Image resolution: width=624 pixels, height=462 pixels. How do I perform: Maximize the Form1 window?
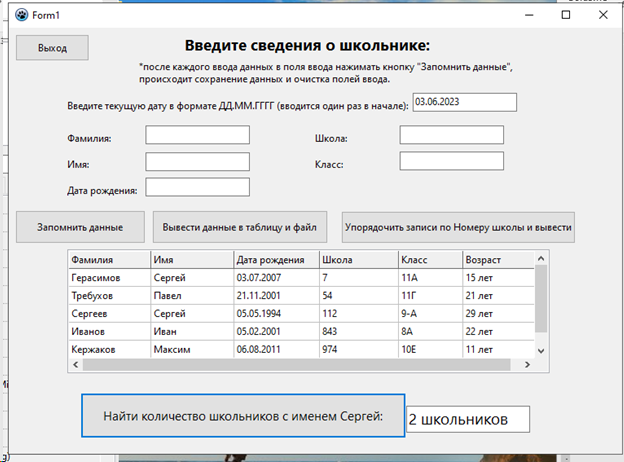tap(566, 16)
